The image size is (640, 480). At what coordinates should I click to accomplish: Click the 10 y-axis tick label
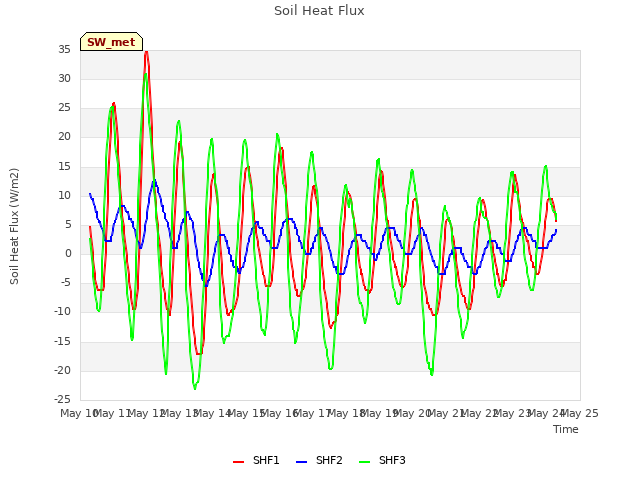pos(64,196)
